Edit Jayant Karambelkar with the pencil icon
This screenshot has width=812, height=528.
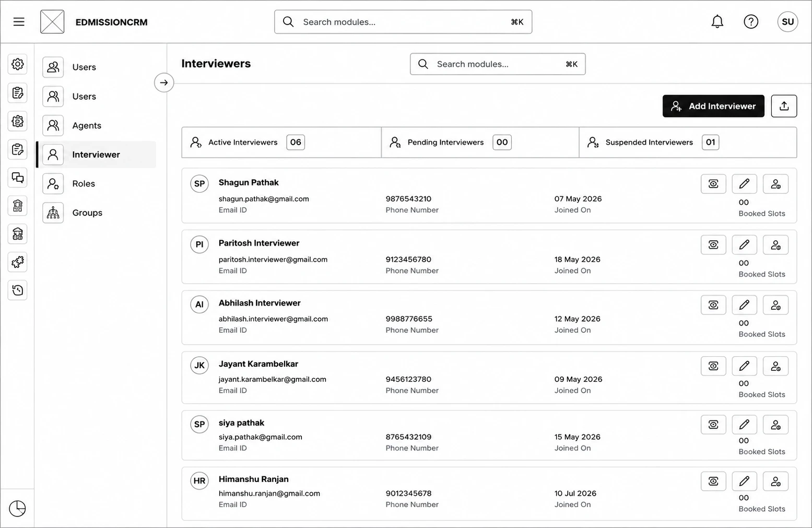click(x=744, y=366)
